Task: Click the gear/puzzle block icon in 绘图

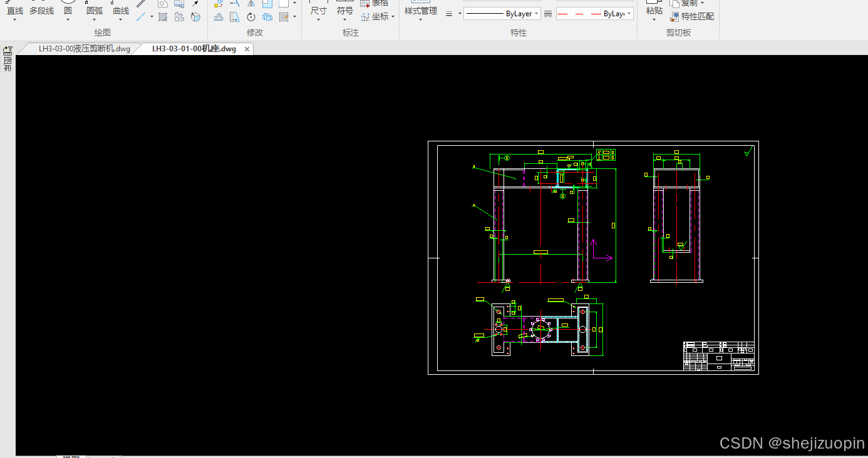Action: coord(179,17)
